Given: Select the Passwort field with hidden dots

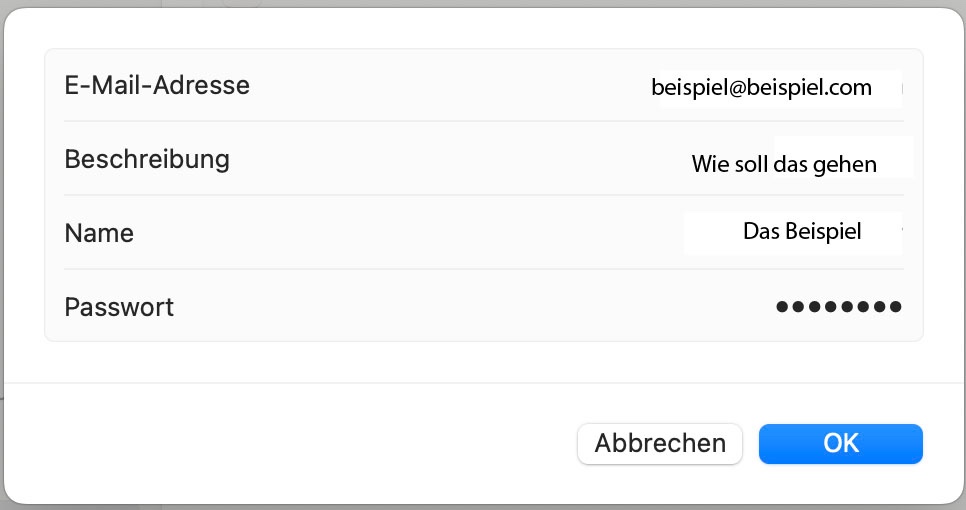Looking at the screenshot, I should [838, 307].
